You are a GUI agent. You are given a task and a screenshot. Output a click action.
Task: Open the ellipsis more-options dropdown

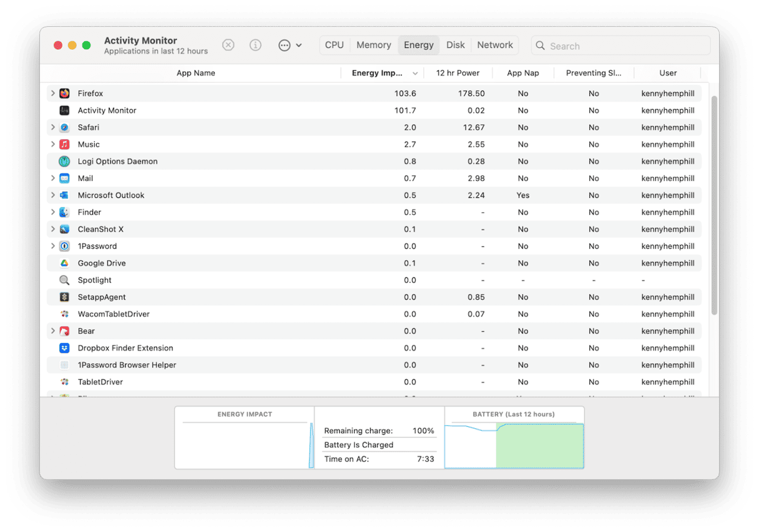(290, 45)
